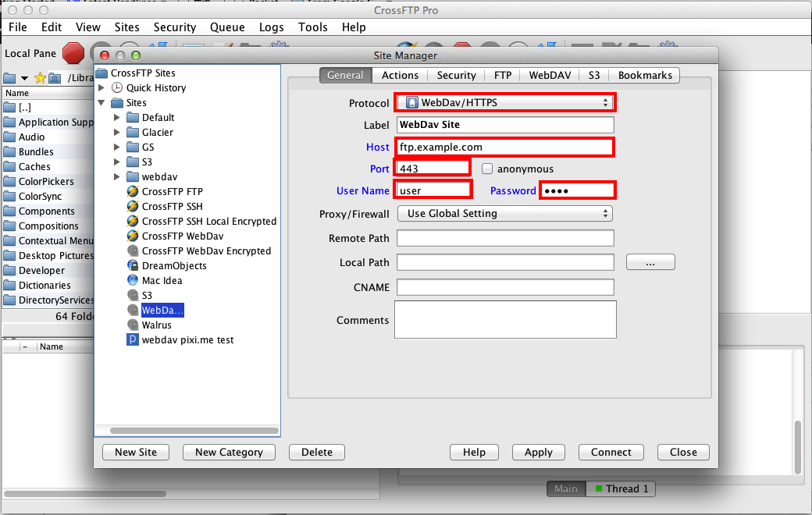Image resolution: width=812 pixels, height=515 pixels.
Task: Switch to the FTP tab
Action: [x=502, y=75]
